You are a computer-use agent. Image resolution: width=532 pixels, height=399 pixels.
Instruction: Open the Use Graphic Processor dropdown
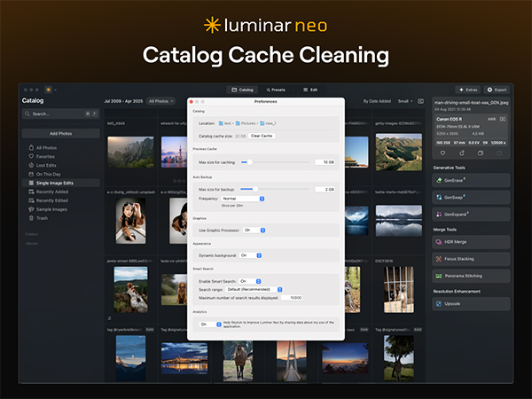pyautogui.click(x=254, y=230)
